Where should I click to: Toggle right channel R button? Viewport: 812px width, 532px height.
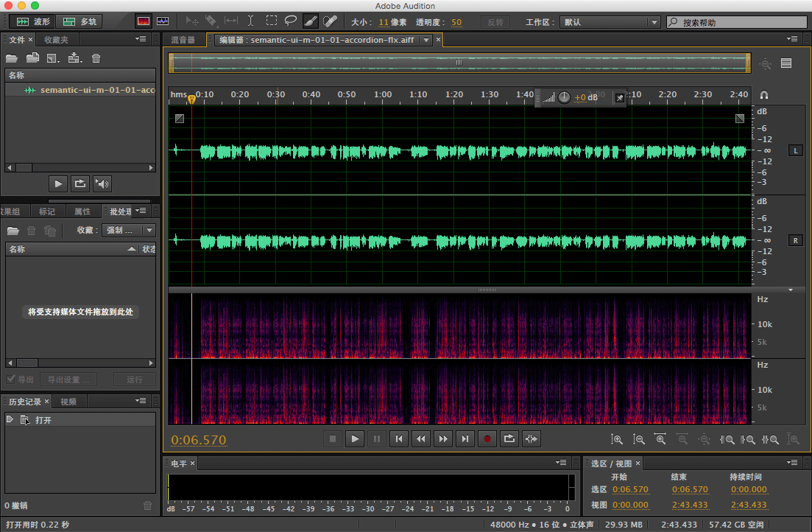coord(795,241)
